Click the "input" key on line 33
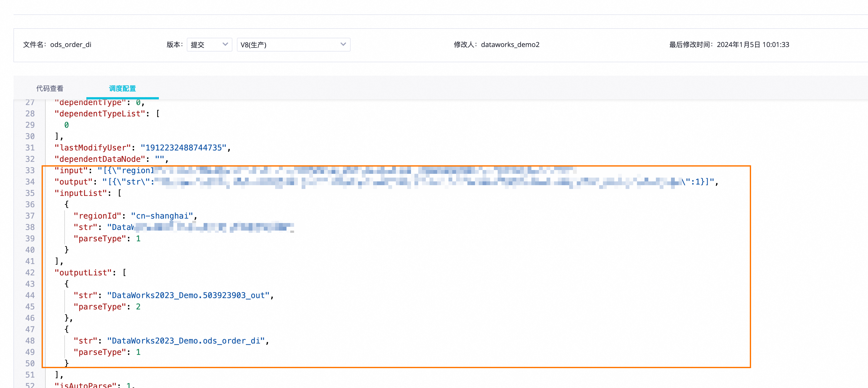868x388 pixels. 71,171
